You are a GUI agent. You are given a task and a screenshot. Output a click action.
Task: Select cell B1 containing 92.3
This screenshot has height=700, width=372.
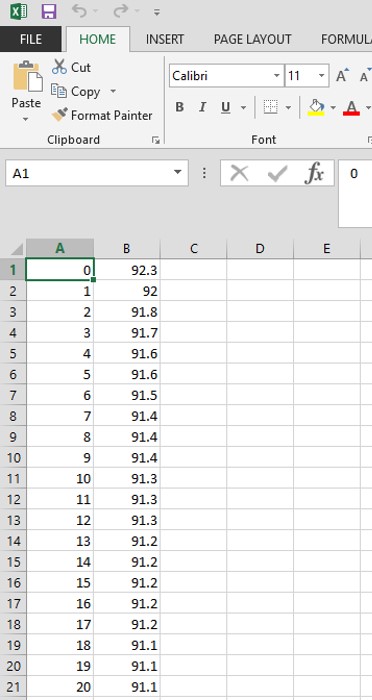click(127, 270)
